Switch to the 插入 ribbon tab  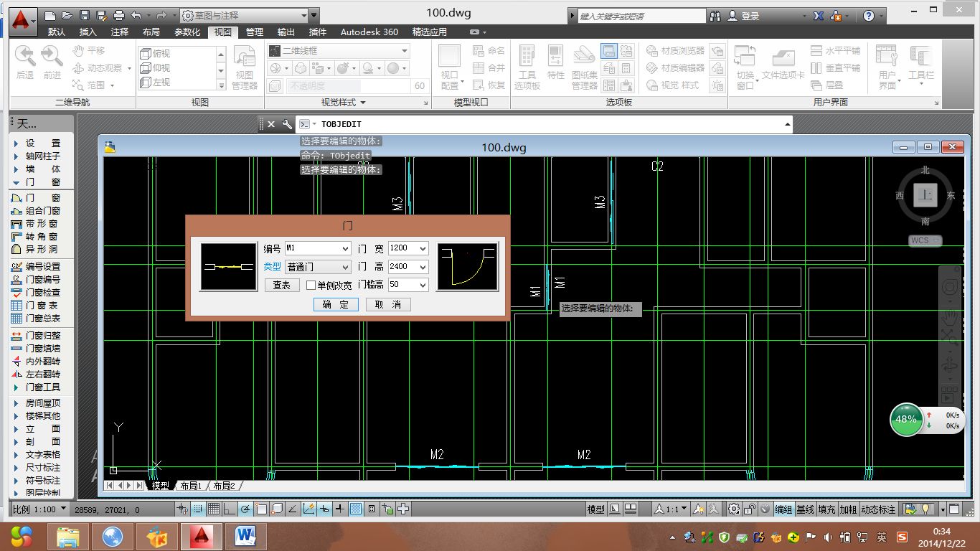click(88, 32)
